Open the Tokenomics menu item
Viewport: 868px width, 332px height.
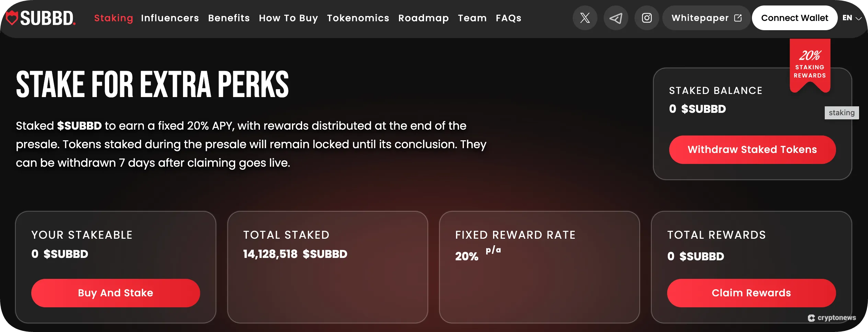coord(358,18)
